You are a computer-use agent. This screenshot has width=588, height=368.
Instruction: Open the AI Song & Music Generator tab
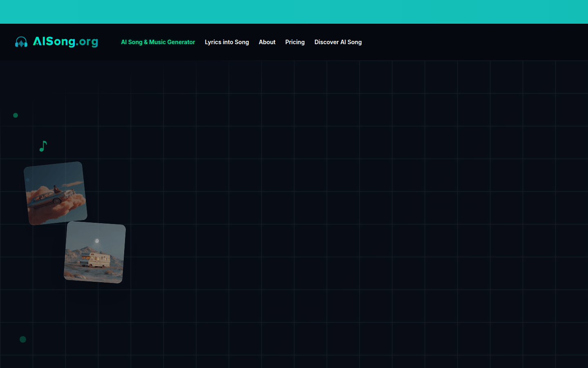pos(158,42)
